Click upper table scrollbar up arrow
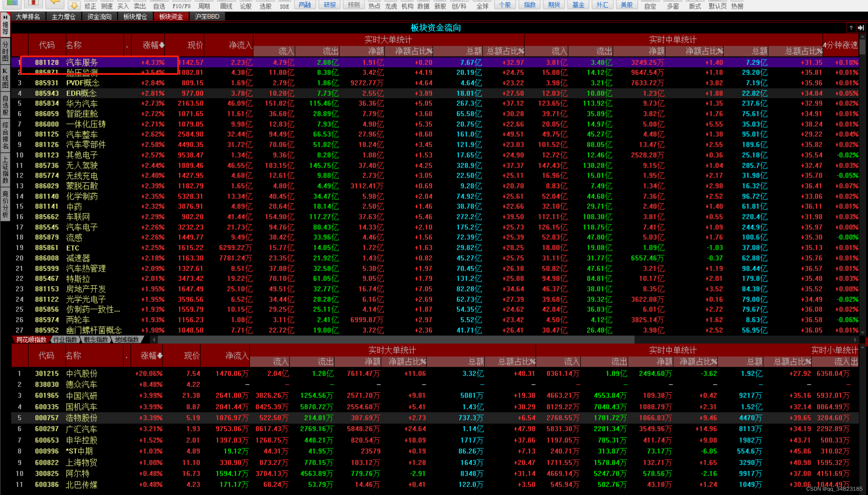The image size is (868, 495). tap(862, 37)
